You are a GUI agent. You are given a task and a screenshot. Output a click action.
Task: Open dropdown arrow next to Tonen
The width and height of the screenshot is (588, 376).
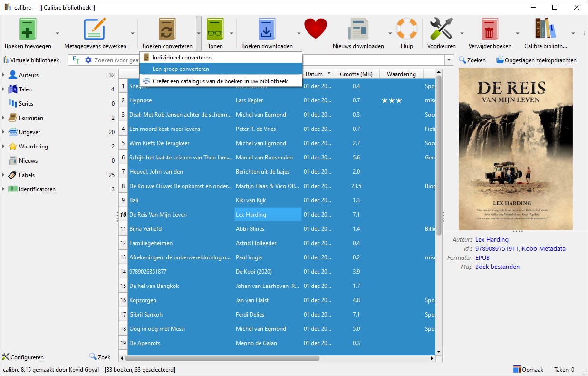pos(231,33)
